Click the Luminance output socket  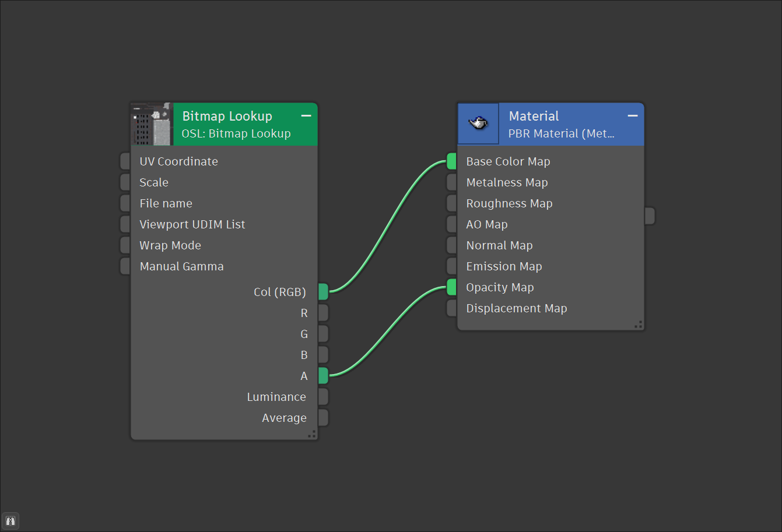click(x=324, y=397)
